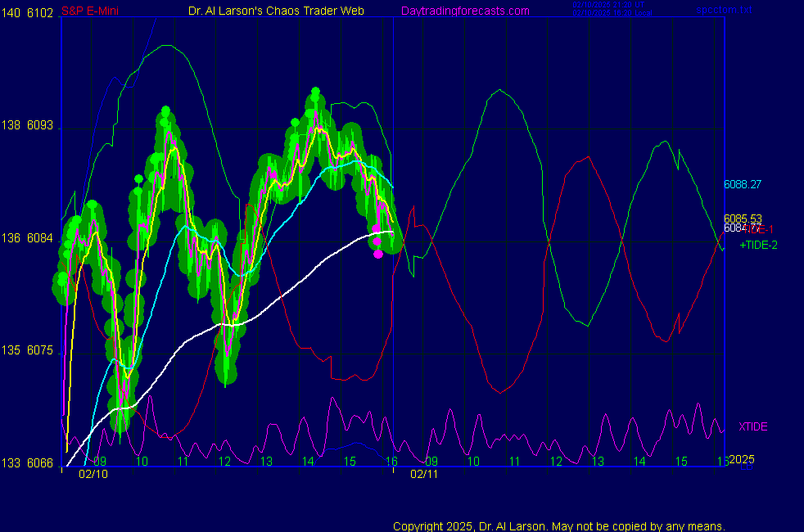Click the "Dr. Al Larson's Chaos Trader Web" heading
This screenshot has height=532, width=804.
point(276,11)
